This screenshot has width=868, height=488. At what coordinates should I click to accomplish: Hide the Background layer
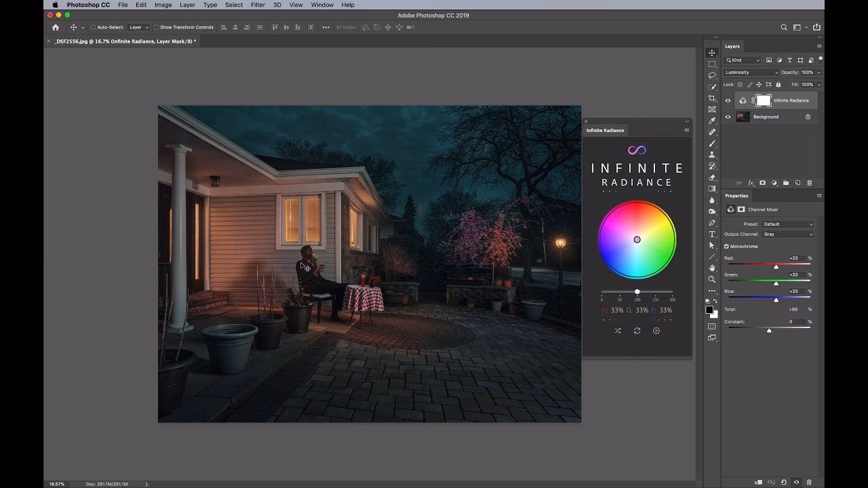point(728,117)
